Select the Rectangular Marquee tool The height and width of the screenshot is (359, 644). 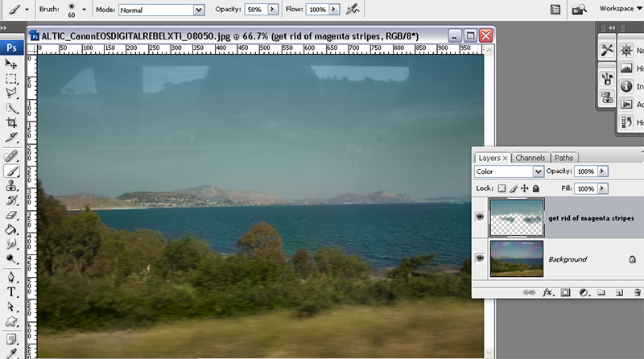pyautogui.click(x=11, y=79)
